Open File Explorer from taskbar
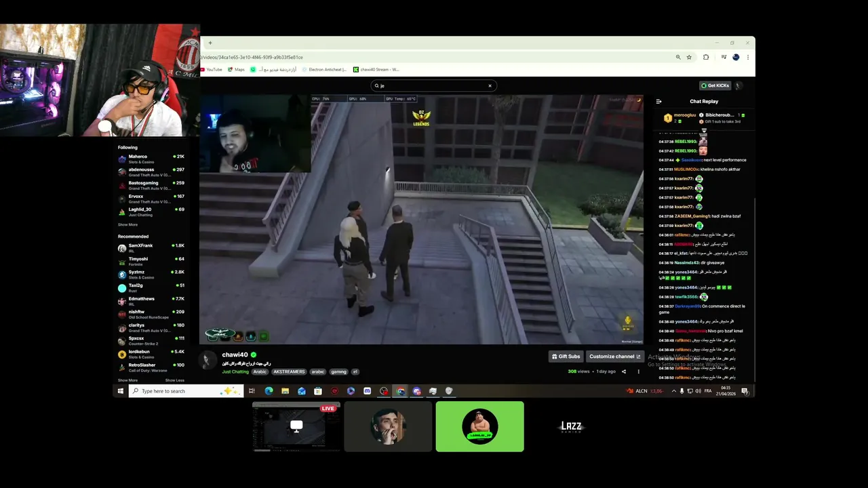The height and width of the screenshot is (488, 868). coord(285,391)
